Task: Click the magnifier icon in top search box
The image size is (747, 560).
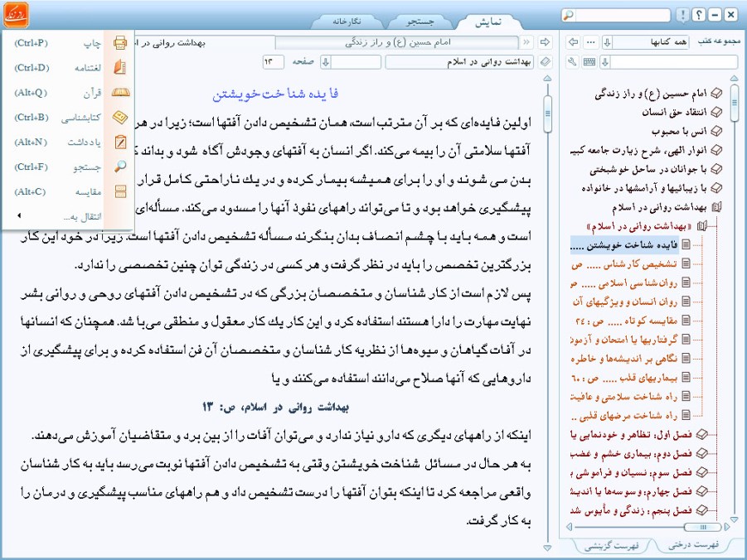Action: [568, 15]
